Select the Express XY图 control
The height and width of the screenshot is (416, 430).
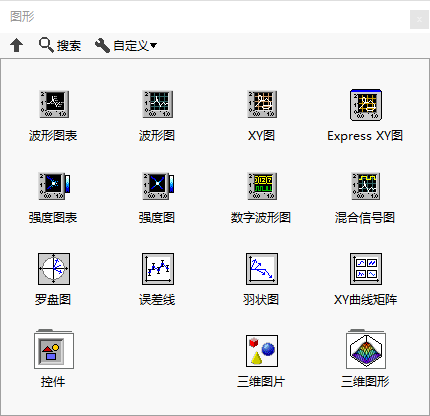pos(366,105)
